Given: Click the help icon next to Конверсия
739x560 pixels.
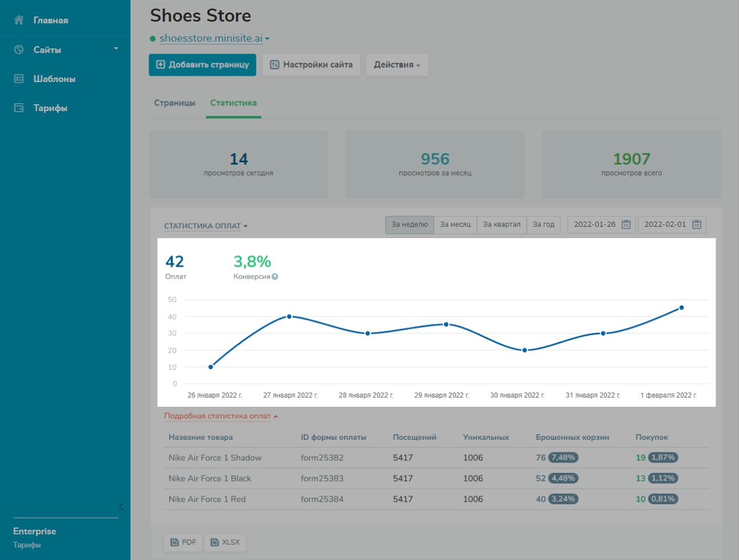Looking at the screenshot, I should (275, 277).
